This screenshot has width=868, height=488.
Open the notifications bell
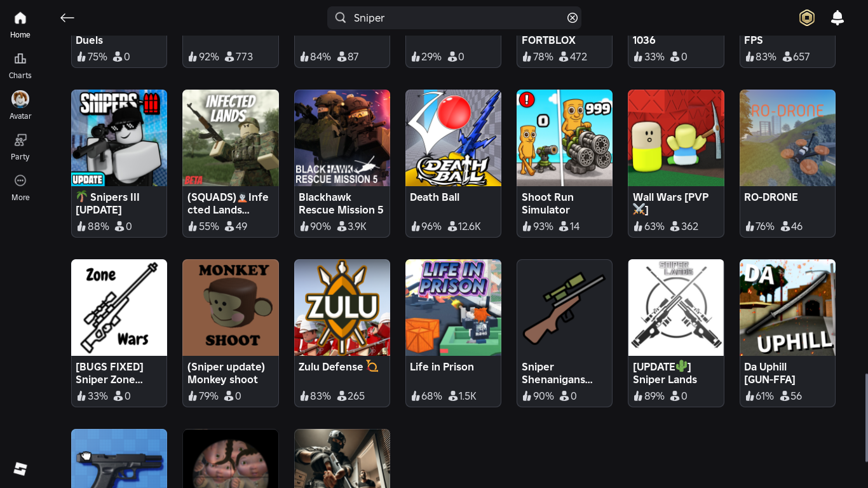click(837, 18)
